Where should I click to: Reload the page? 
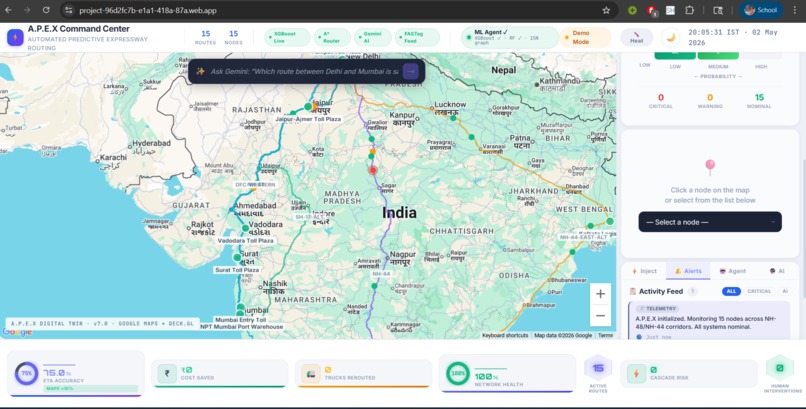click(46, 10)
